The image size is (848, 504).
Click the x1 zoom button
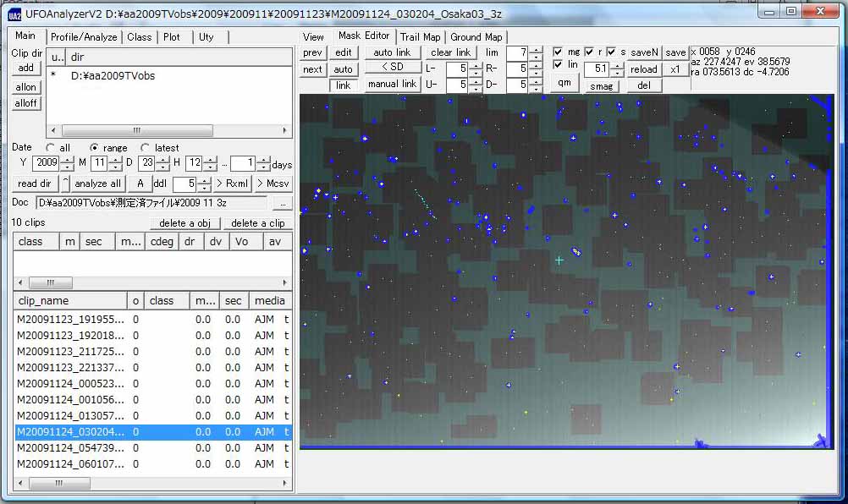(x=675, y=69)
